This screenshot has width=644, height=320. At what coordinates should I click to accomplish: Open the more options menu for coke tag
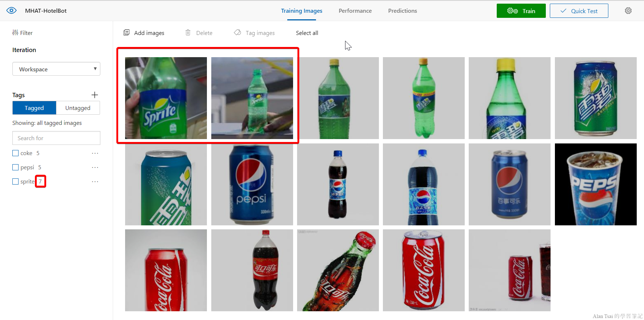point(95,153)
